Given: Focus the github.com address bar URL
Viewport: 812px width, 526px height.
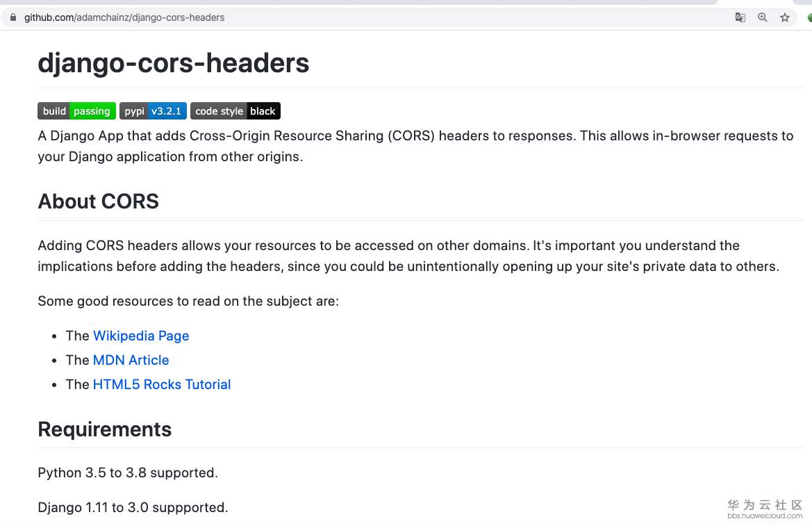Looking at the screenshot, I should pyautogui.click(x=124, y=17).
